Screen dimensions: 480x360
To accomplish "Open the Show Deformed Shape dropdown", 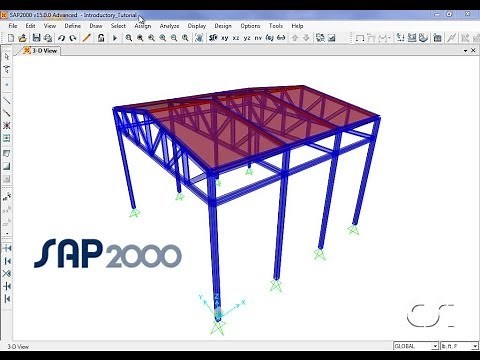I will tap(372, 38).
